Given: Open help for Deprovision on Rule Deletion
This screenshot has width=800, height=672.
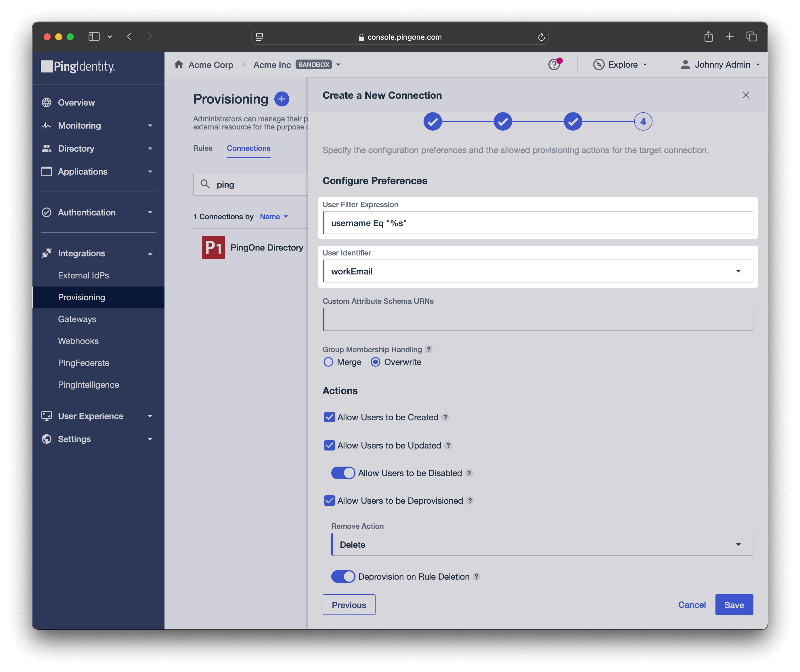Looking at the screenshot, I should click(x=476, y=576).
